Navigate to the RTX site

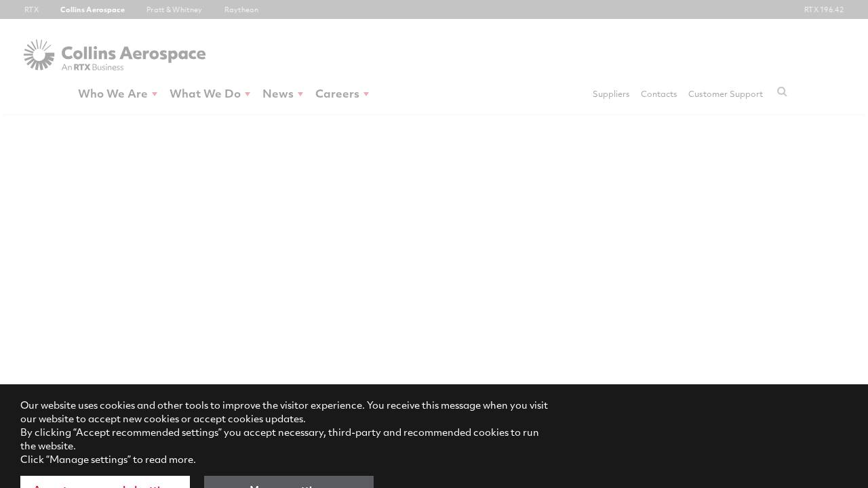(31, 9)
